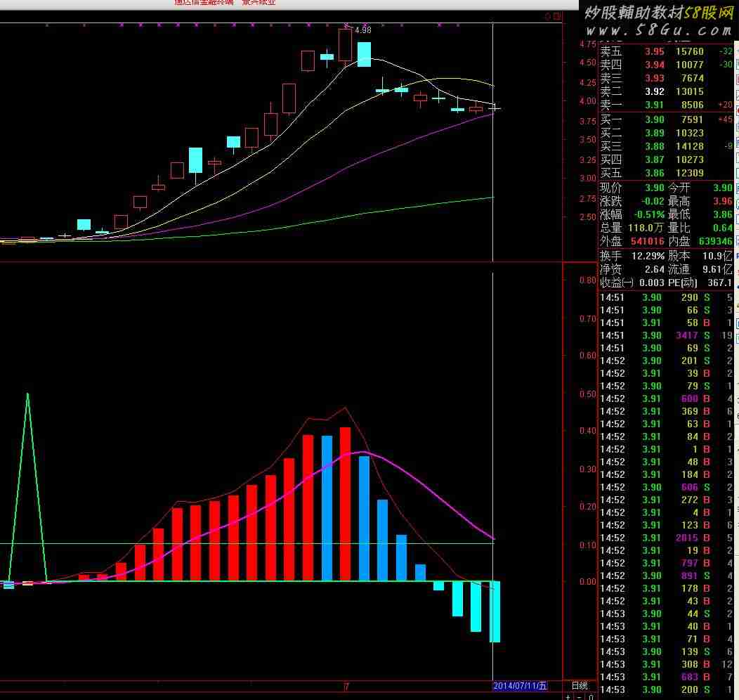The image size is (739, 700).
Task: Click the 现价 current price value 3.90
Action: pyautogui.click(x=654, y=188)
